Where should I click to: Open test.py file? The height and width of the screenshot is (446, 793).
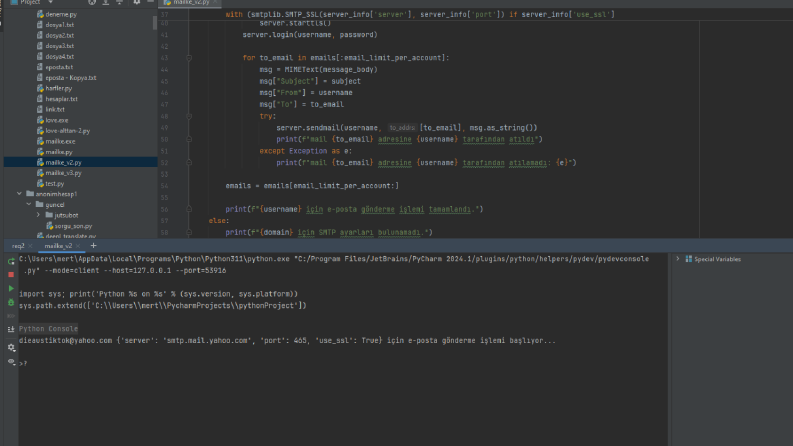pyautogui.click(x=55, y=184)
